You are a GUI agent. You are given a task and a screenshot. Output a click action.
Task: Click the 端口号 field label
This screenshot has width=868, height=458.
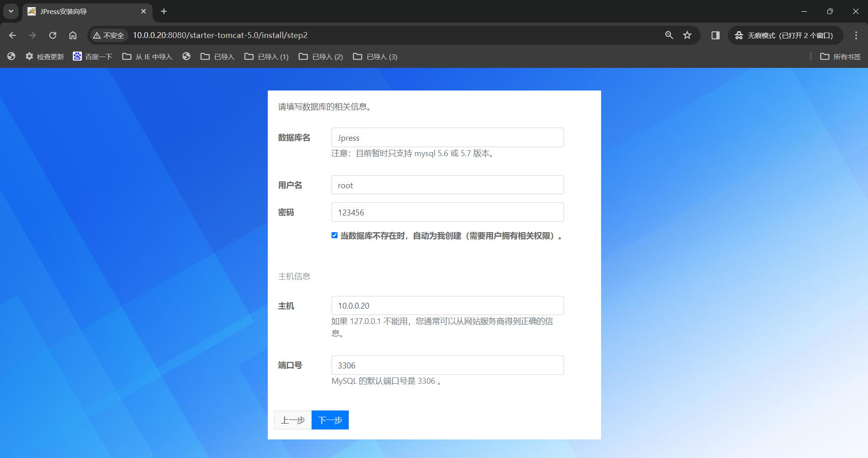click(290, 365)
